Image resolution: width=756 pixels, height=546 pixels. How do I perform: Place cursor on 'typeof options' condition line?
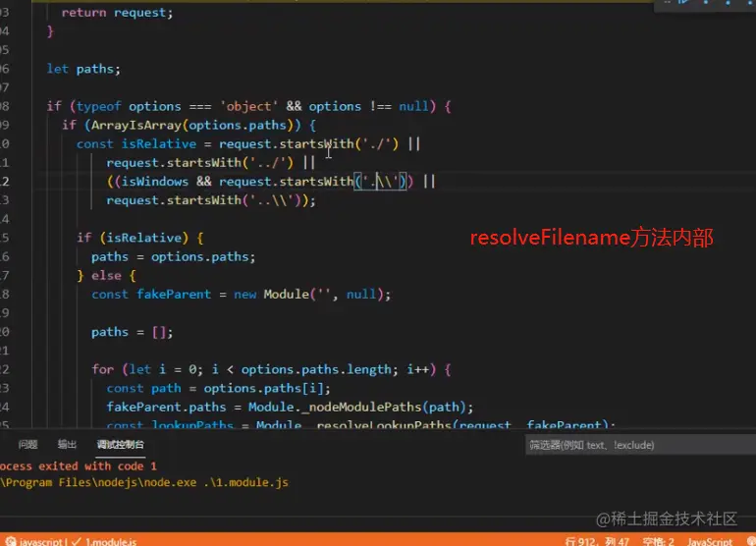248,106
